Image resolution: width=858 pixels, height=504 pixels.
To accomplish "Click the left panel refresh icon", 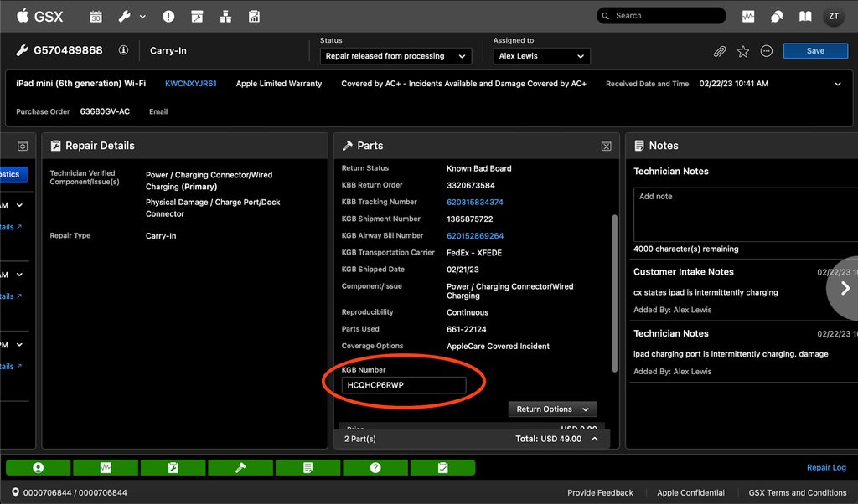I will (x=23, y=146).
